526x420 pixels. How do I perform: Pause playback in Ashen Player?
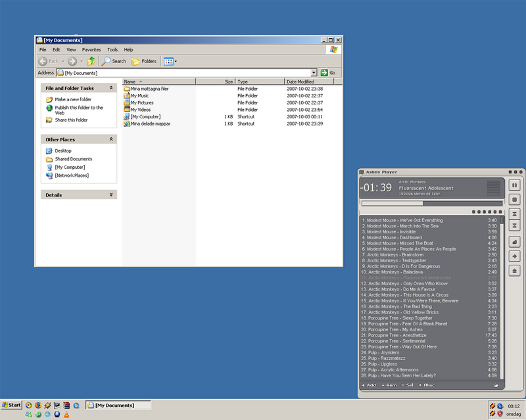[x=514, y=185]
